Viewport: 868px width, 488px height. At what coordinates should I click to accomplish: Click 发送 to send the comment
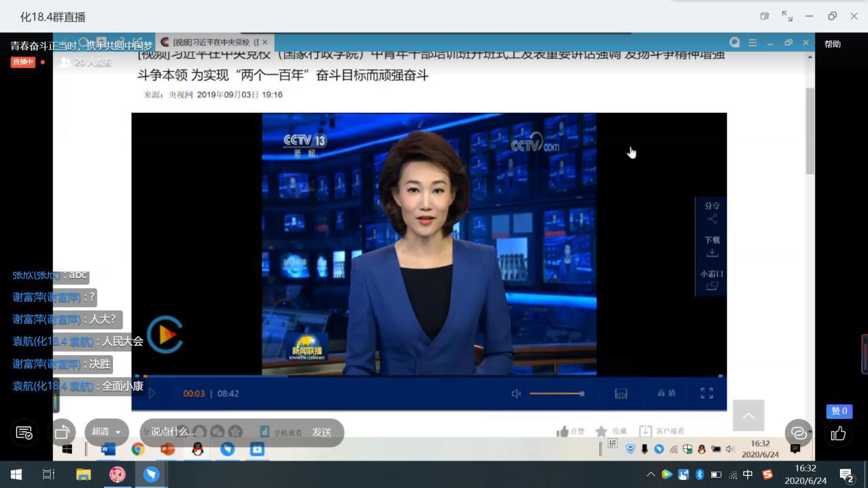coord(322,432)
